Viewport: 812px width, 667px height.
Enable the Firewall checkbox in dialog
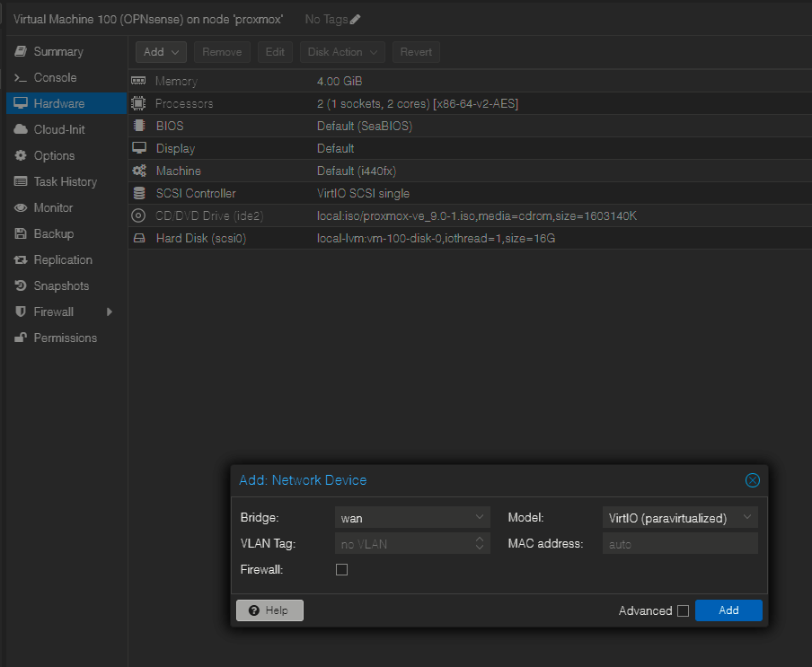coord(341,570)
